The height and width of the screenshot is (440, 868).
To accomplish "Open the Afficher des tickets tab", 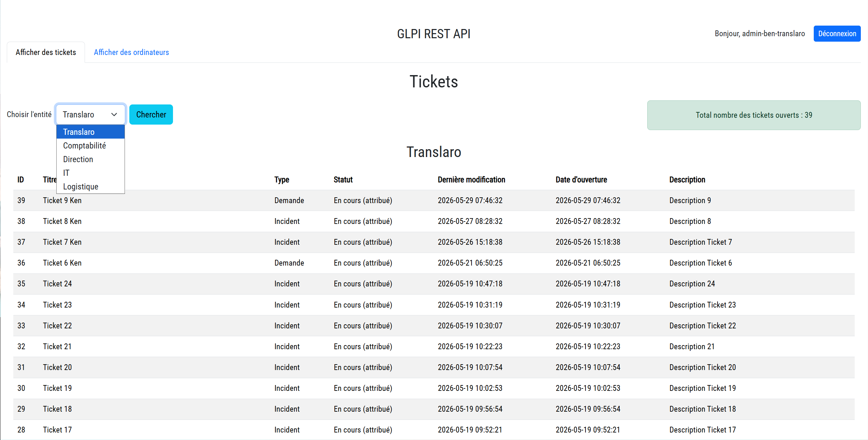I will pyautogui.click(x=46, y=52).
